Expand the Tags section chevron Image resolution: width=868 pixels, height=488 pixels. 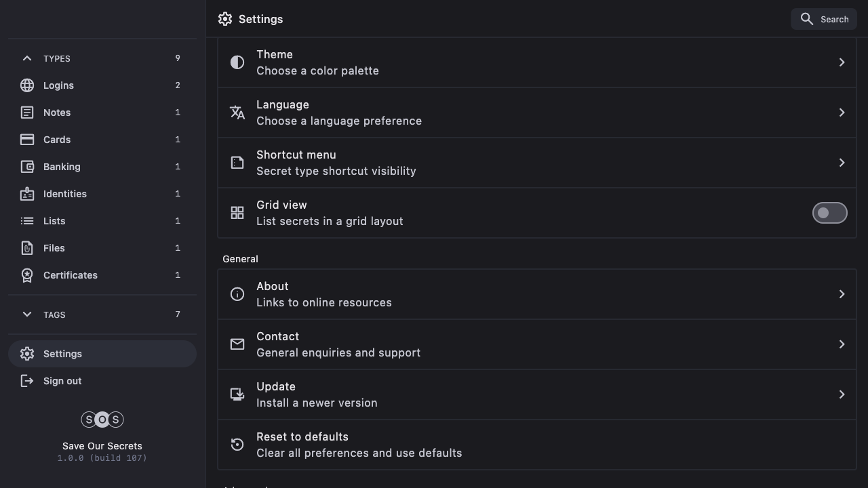coord(27,314)
